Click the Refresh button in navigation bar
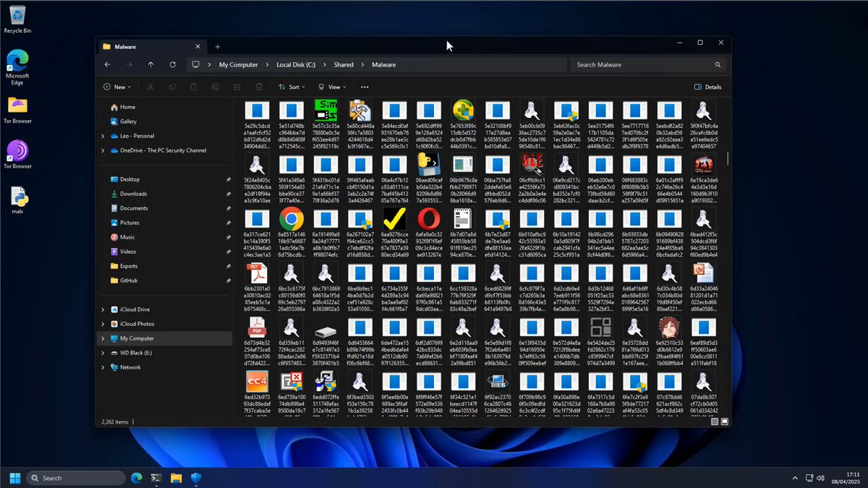Image resolution: width=868 pixels, height=488 pixels. (x=172, y=65)
